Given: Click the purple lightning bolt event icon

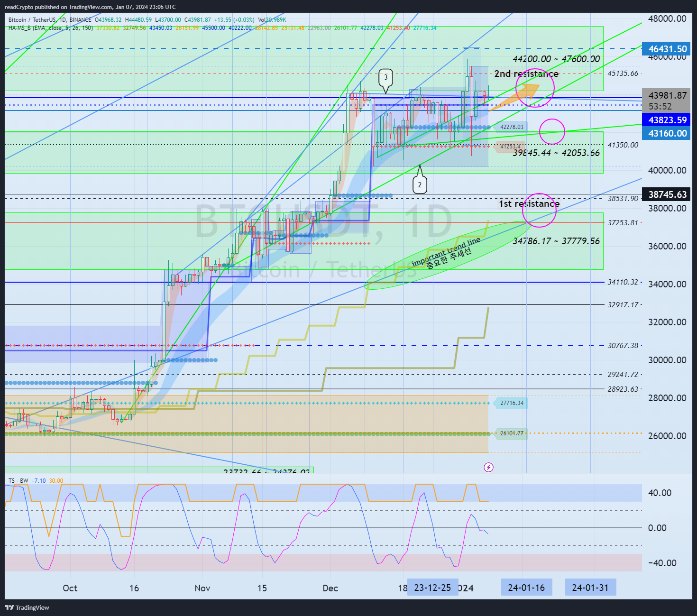Looking at the screenshot, I should 488,468.
